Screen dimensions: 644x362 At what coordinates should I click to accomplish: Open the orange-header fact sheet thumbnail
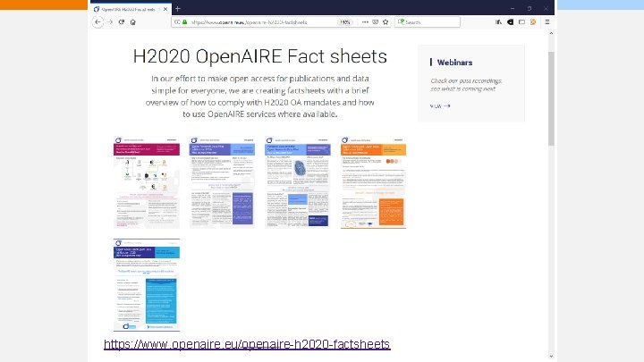(373, 182)
